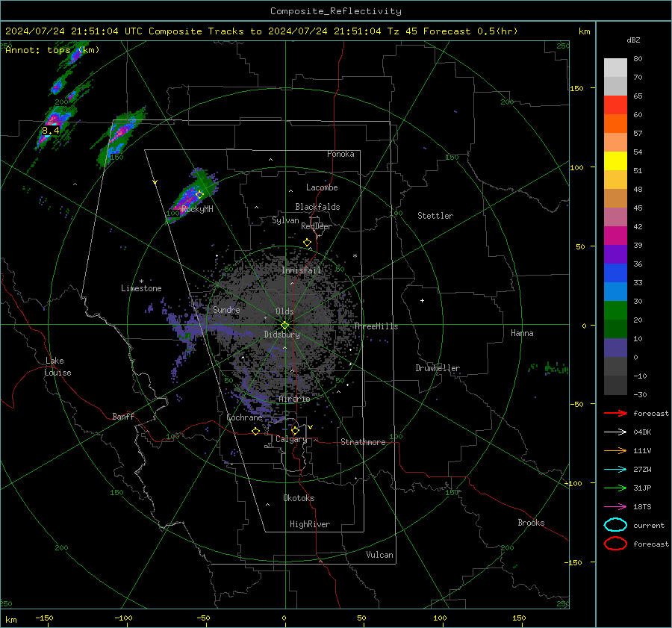This screenshot has height=628, width=672.
Task: Click the Lake Louise label
Action: click(x=58, y=367)
